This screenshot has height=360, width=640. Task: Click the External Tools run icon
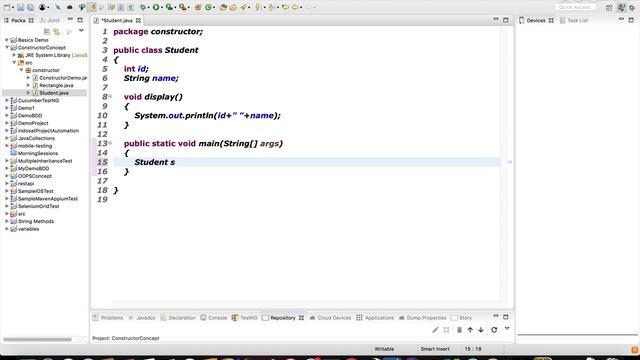click(x=182, y=7)
